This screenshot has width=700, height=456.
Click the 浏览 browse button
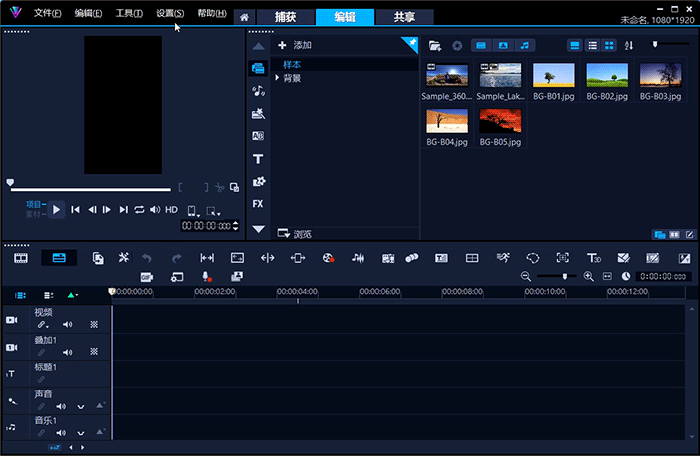296,234
